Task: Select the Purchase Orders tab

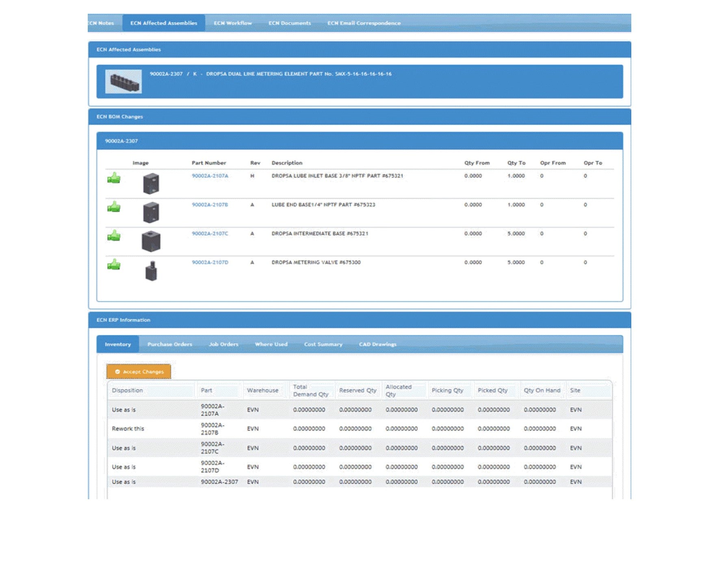Action: pos(170,344)
